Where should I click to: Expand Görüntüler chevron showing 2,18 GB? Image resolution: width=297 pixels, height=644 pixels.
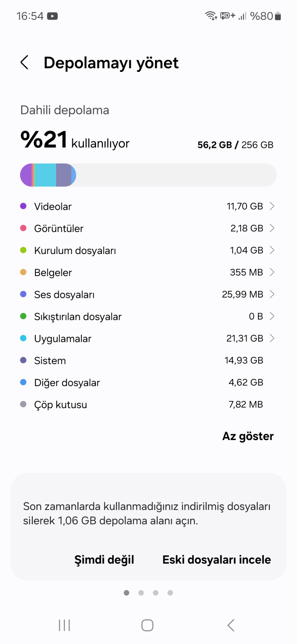[x=272, y=228]
